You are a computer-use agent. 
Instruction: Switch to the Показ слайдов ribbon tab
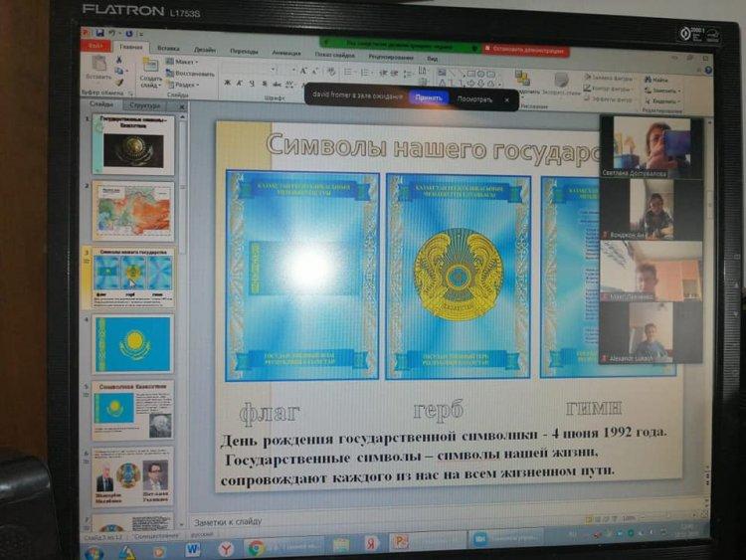tap(335, 55)
